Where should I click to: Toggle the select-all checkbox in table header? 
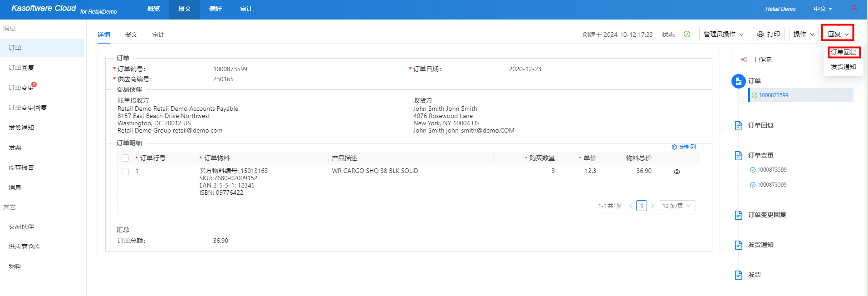click(x=125, y=158)
